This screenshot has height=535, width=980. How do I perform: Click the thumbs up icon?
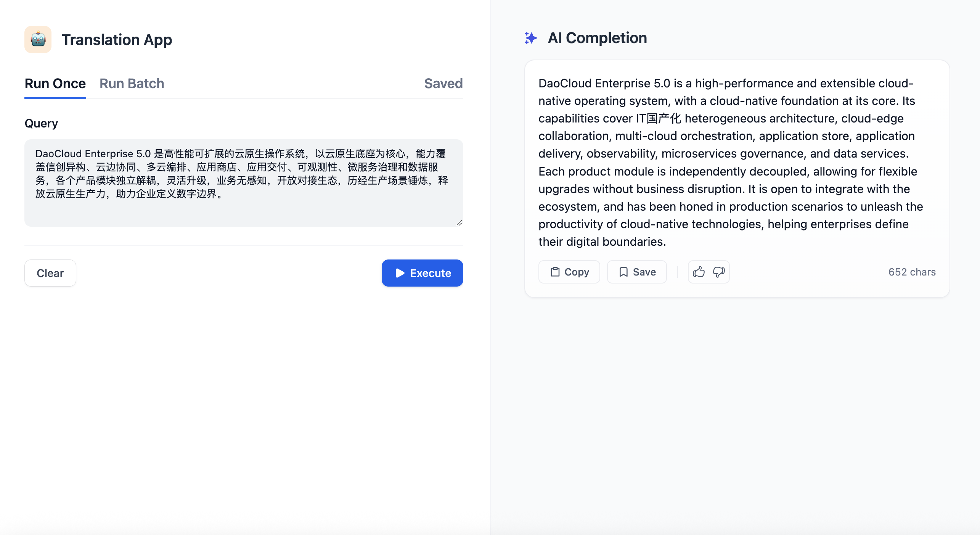pyautogui.click(x=699, y=272)
